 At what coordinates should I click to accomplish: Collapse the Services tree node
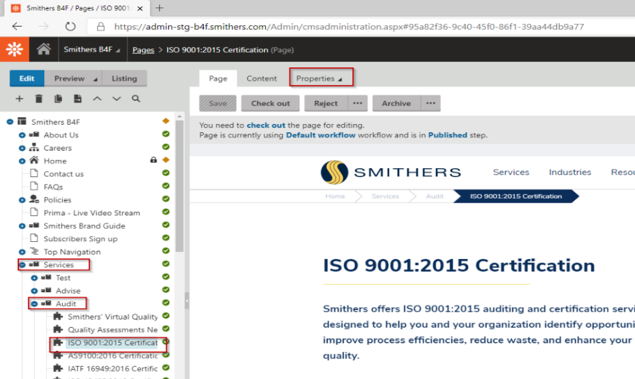pos(22,265)
